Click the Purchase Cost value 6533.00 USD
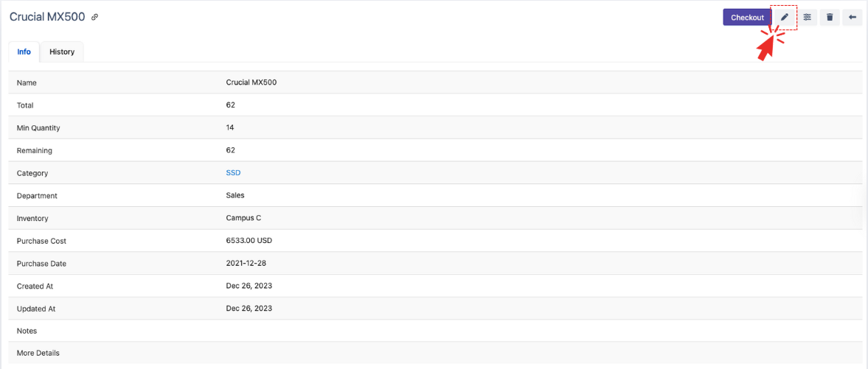 249,241
